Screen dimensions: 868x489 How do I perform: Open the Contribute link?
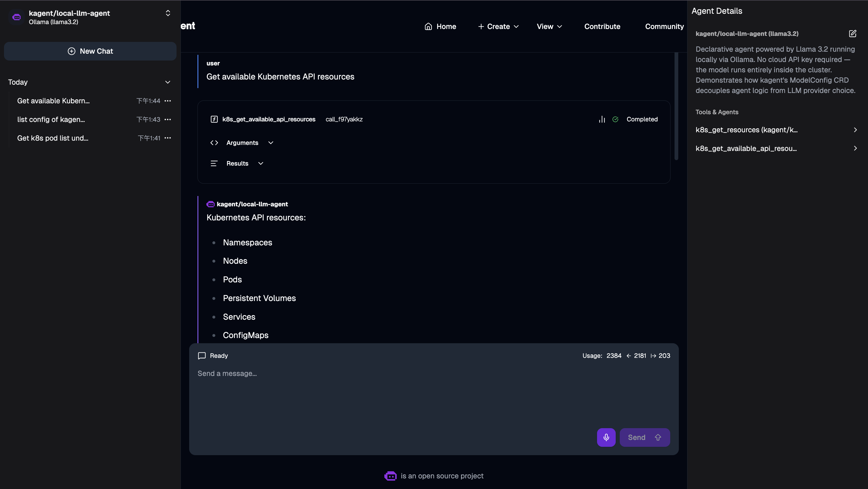(602, 26)
